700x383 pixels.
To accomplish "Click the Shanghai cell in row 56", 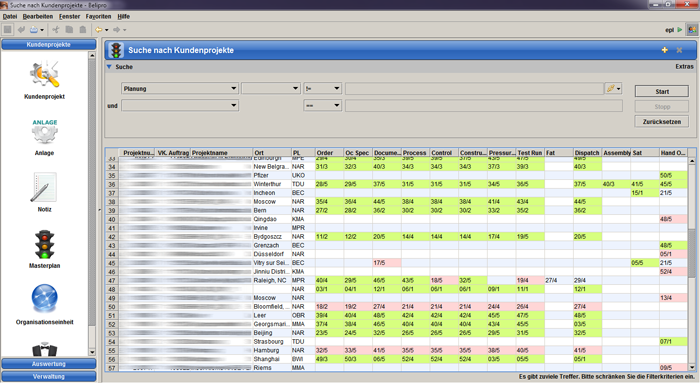I will pyautogui.click(x=271, y=359).
